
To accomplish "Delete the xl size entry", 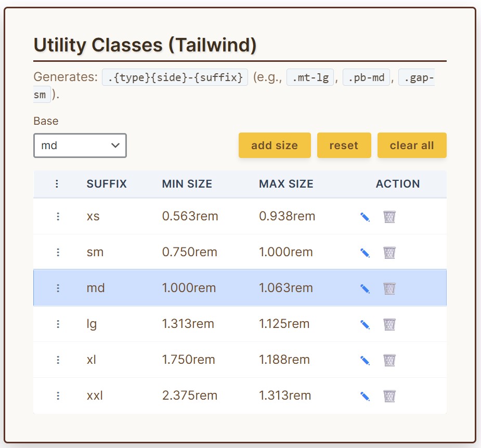I will click(389, 360).
